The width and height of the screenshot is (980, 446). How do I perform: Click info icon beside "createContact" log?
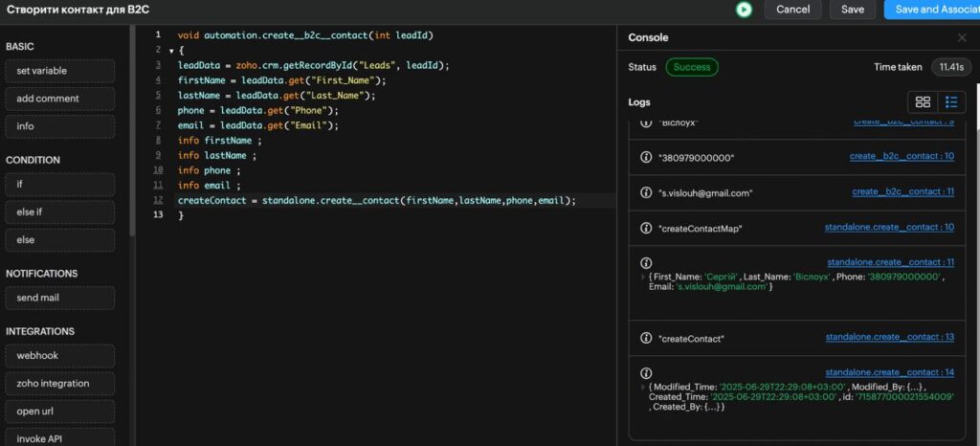point(646,338)
